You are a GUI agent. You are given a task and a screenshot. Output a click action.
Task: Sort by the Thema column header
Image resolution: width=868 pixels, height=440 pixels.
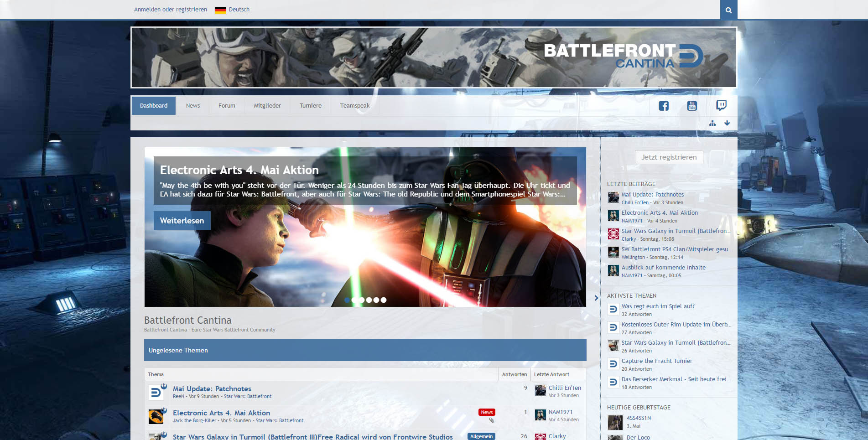156,374
